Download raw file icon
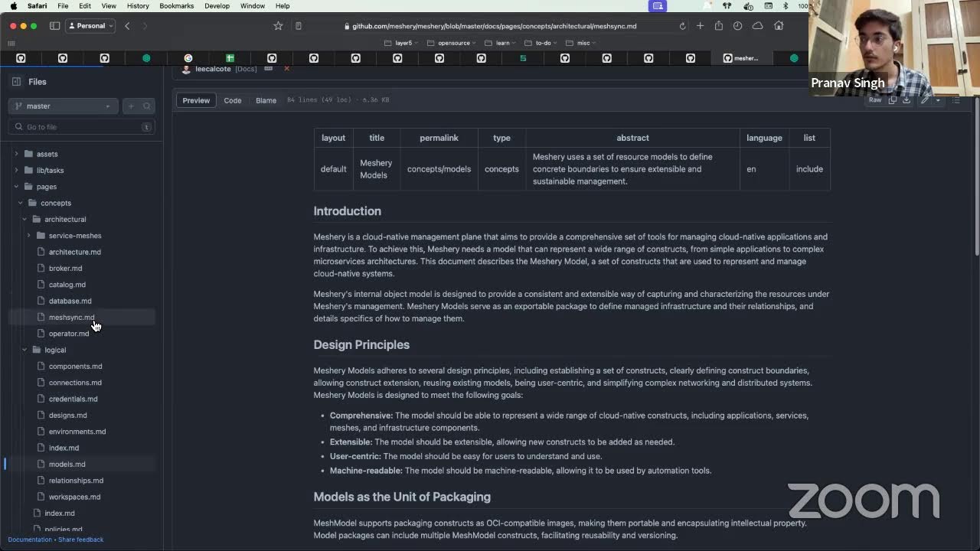 click(x=906, y=100)
